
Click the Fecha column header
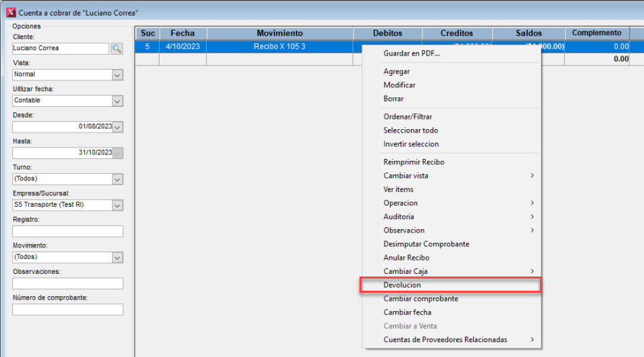point(182,33)
